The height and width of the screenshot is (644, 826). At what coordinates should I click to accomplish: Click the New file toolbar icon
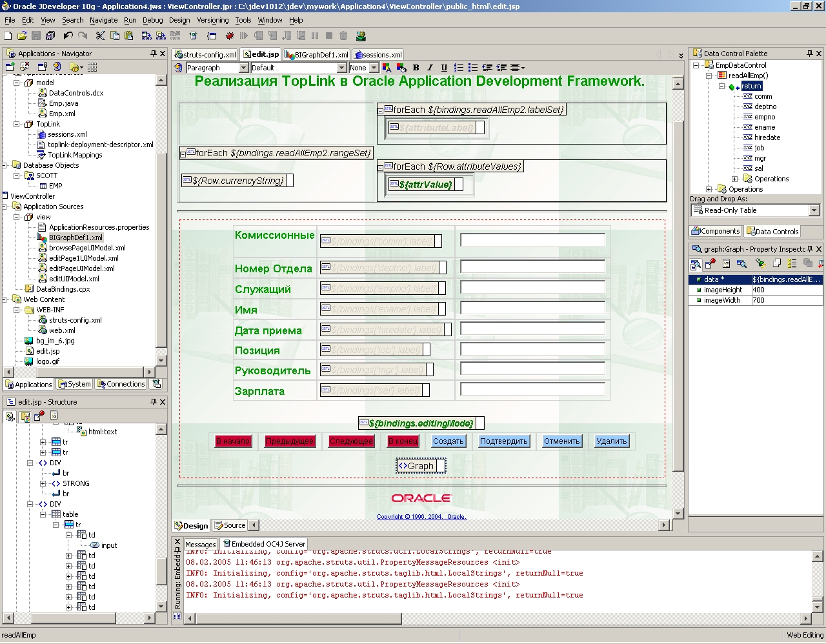[8, 36]
